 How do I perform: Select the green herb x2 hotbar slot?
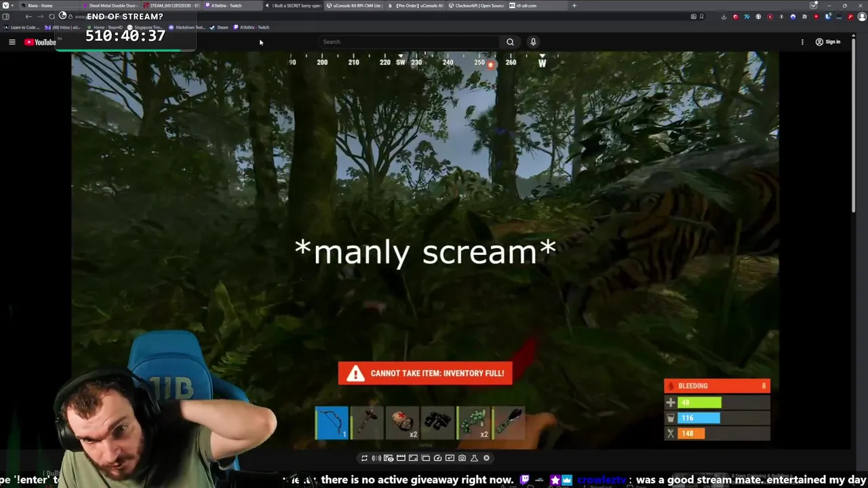click(x=473, y=423)
